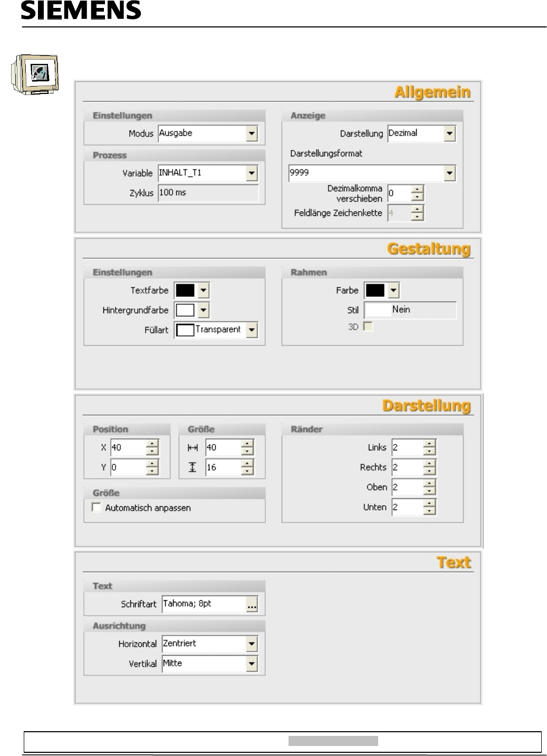Open the Modus dropdown showing Ausgabe
This screenshot has height=756, width=547.
point(252,134)
